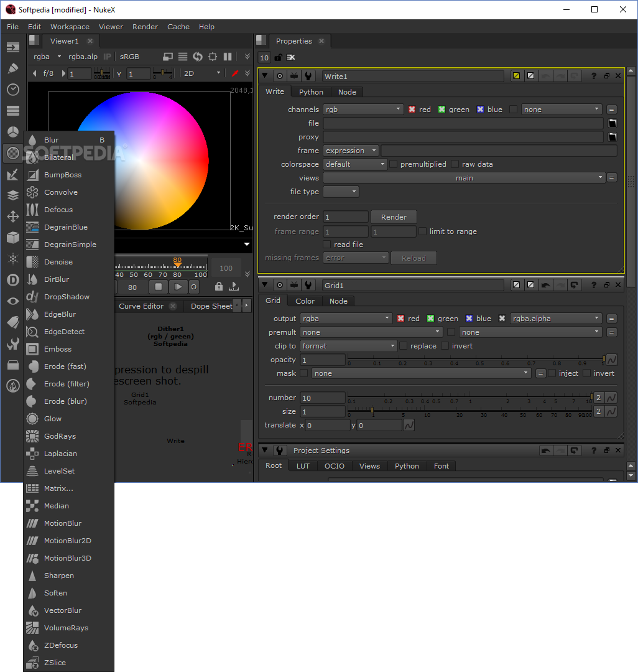Toggle the green channel checkbox in Write1
The height and width of the screenshot is (672, 638).
click(x=442, y=110)
